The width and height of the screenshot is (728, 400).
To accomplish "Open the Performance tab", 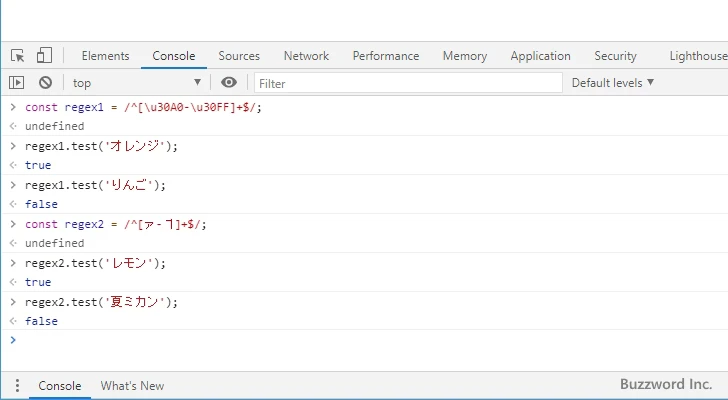I will coord(385,56).
